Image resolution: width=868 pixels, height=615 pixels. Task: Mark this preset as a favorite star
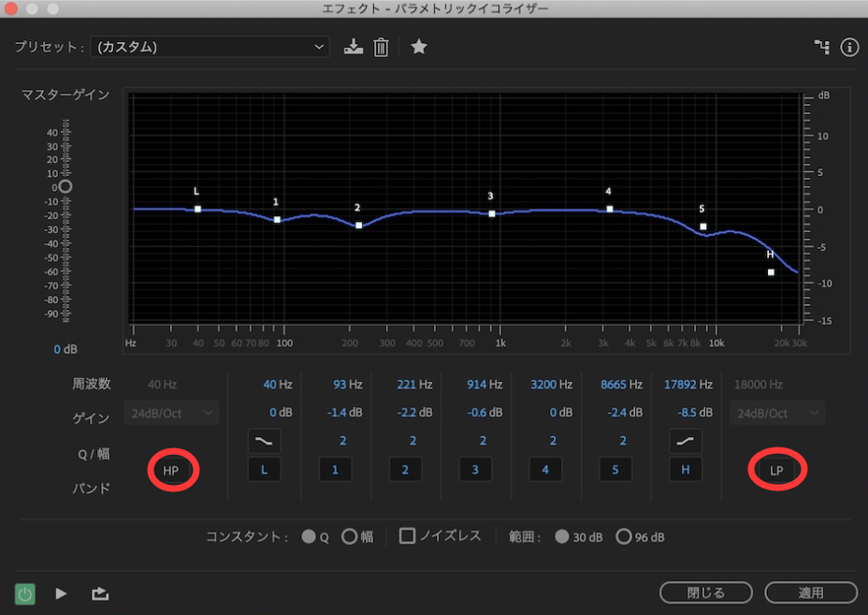pyautogui.click(x=418, y=46)
